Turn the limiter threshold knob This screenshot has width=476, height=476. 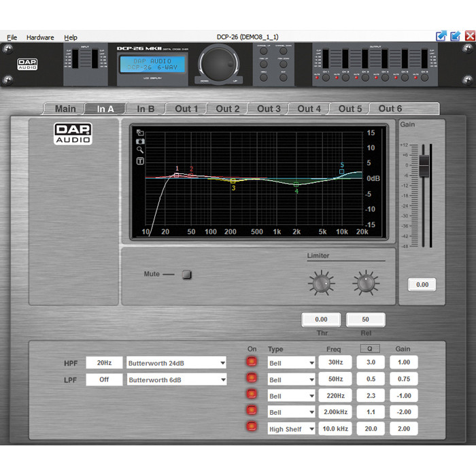tap(321, 282)
